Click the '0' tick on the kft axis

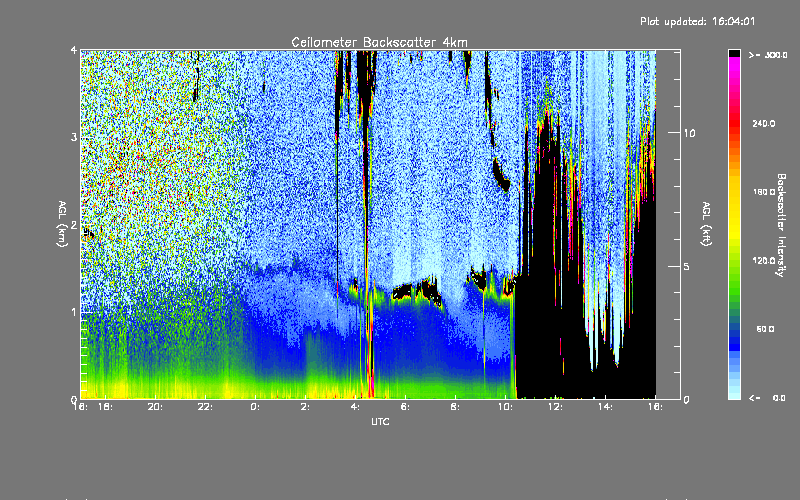(687, 399)
